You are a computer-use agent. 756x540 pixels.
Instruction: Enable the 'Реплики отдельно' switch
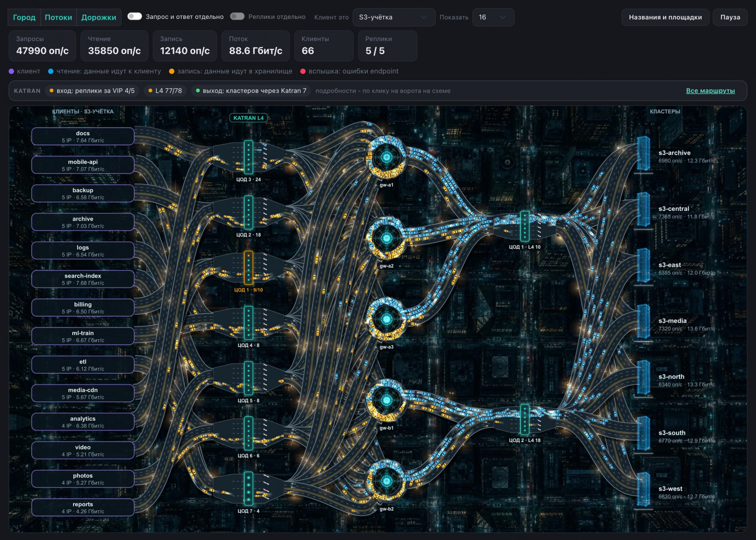237,16
